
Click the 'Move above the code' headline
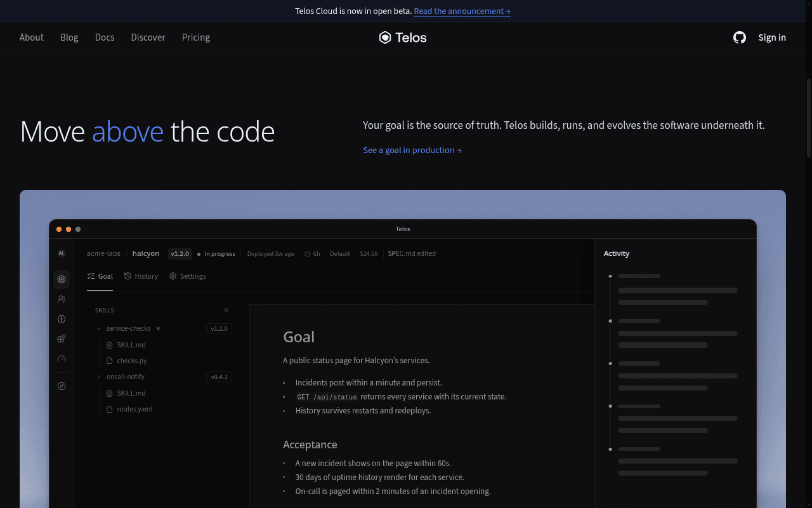(147, 131)
